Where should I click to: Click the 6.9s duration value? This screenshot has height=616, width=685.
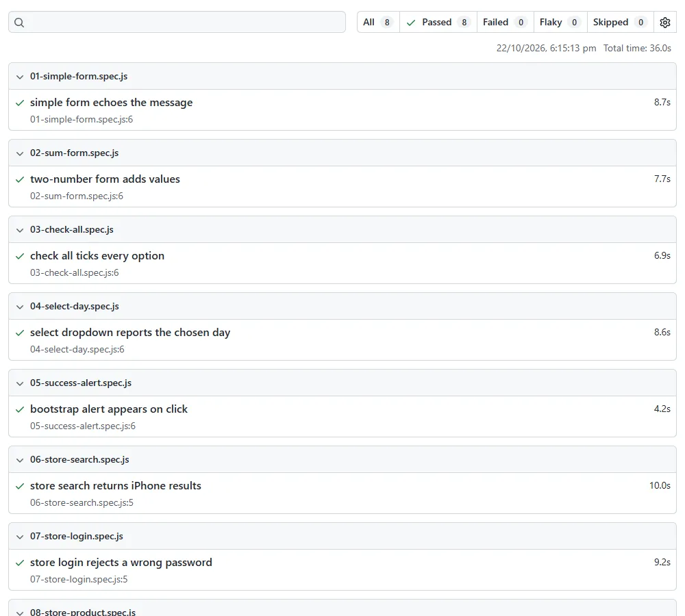(x=662, y=255)
